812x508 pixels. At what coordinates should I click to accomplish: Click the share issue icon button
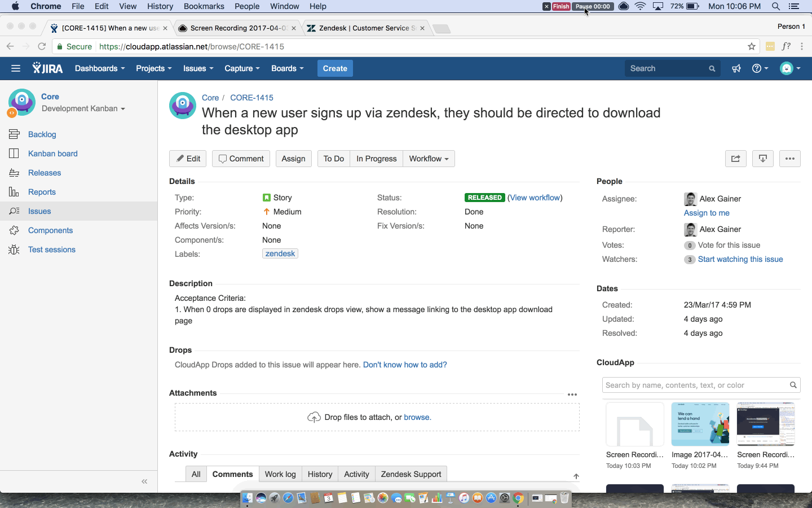point(735,159)
